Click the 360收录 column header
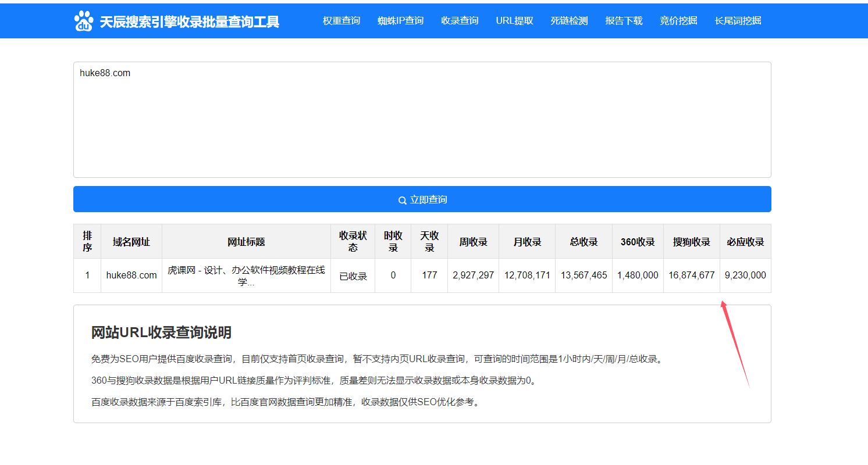 pos(638,241)
